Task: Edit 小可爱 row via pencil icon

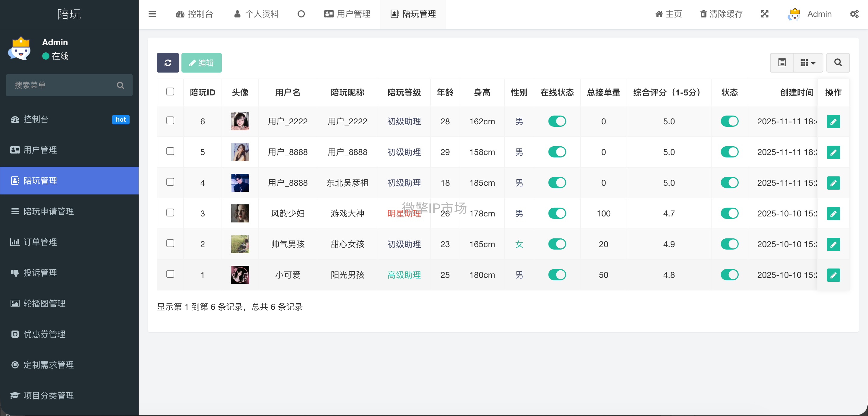Action: point(833,275)
